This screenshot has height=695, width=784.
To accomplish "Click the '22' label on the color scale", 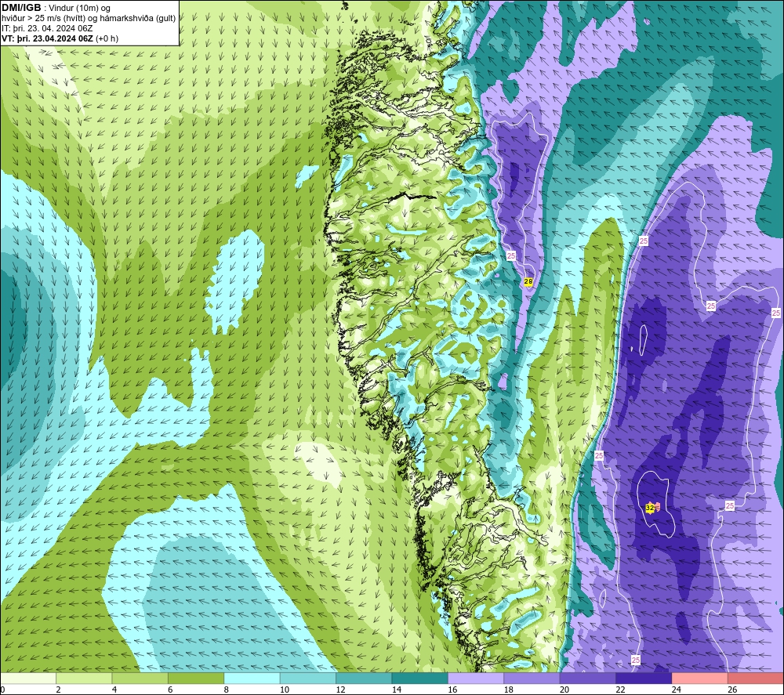I will [x=620, y=690].
